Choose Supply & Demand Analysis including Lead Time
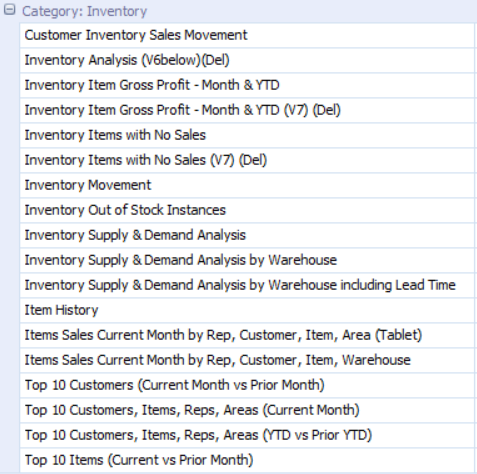This screenshot has width=477, height=474. click(x=247, y=285)
